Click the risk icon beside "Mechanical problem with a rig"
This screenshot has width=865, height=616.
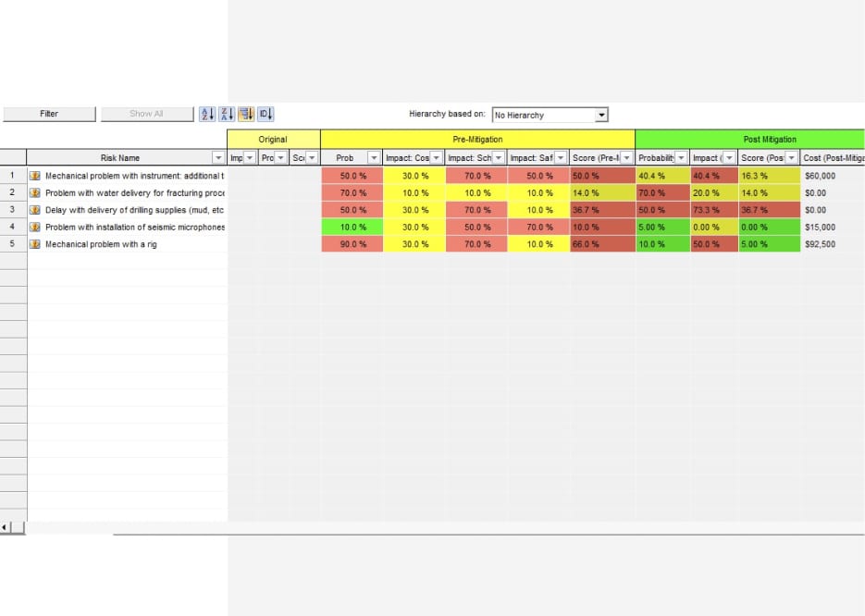click(35, 244)
